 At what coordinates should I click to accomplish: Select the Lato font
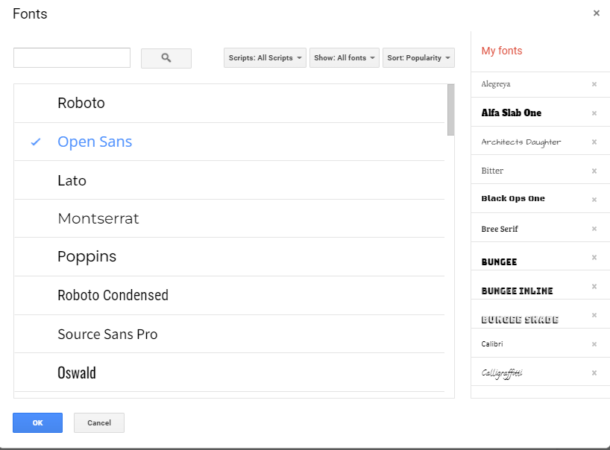pos(229,180)
